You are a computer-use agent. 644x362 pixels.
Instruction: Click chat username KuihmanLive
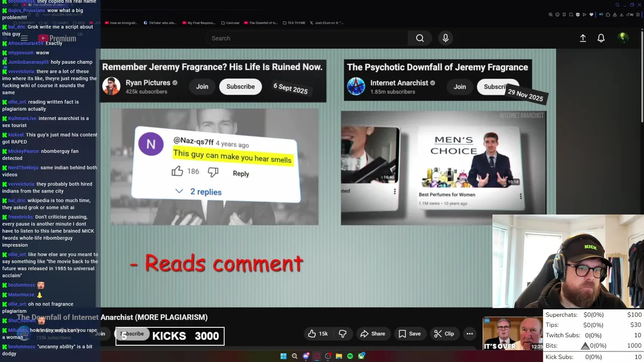[x=22, y=119]
